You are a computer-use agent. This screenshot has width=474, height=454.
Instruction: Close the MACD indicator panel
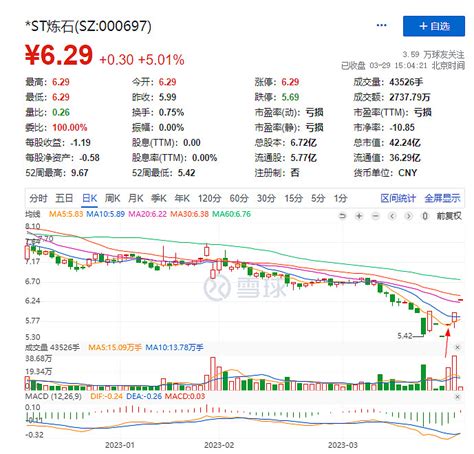(457, 397)
